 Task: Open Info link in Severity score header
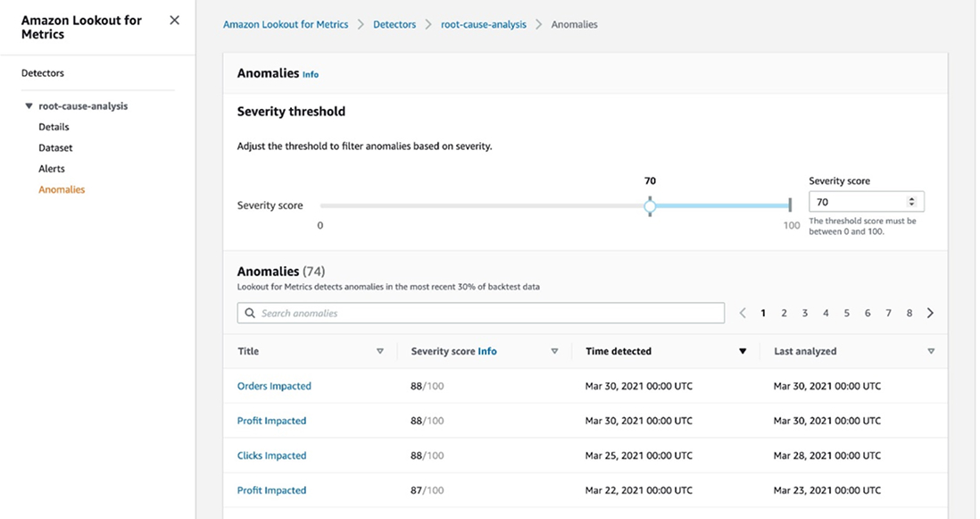tap(487, 351)
